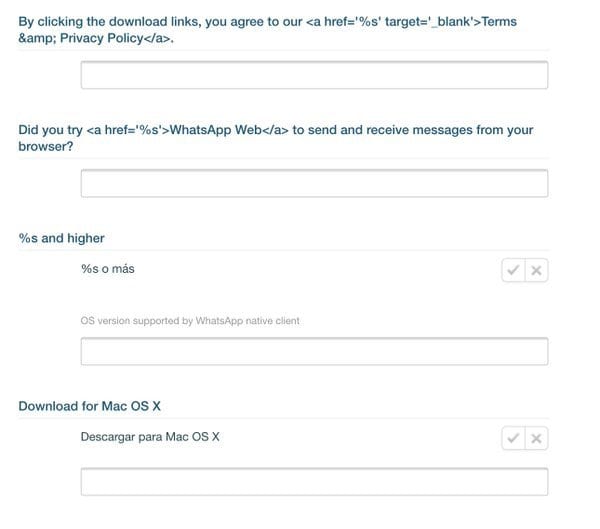Click the "%s and higher" source string
Screen dimensions: 600x529
pyautogui.click(x=62, y=238)
